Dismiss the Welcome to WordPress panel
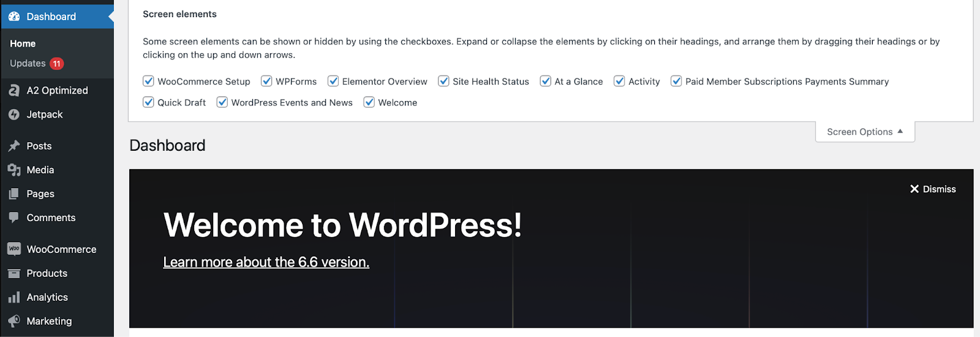This screenshot has width=980, height=337. [x=933, y=189]
